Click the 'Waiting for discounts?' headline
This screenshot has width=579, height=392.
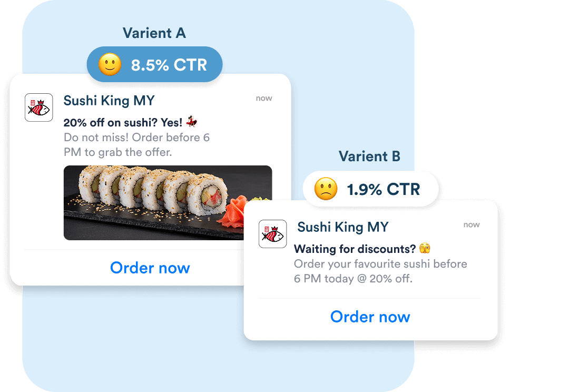(355, 249)
